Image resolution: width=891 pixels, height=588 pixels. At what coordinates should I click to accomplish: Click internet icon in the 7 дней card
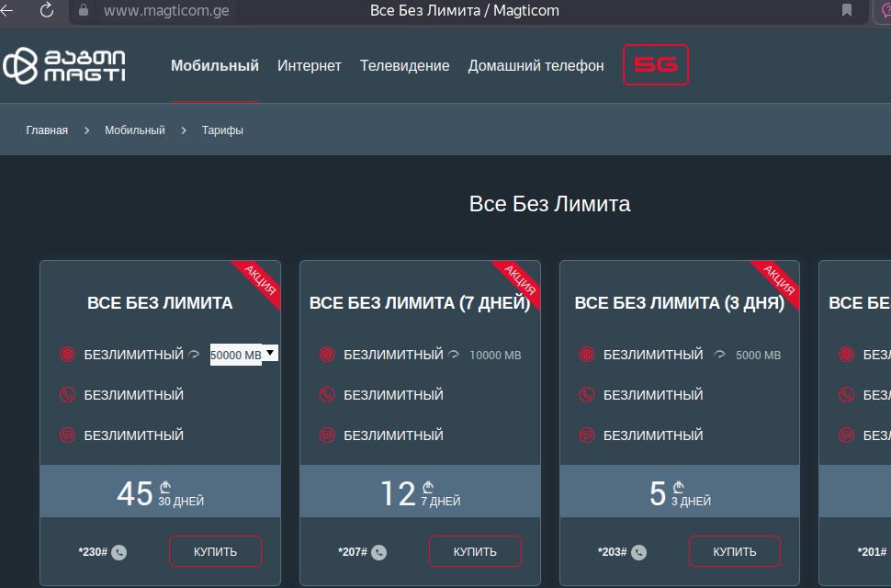(x=327, y=355)
